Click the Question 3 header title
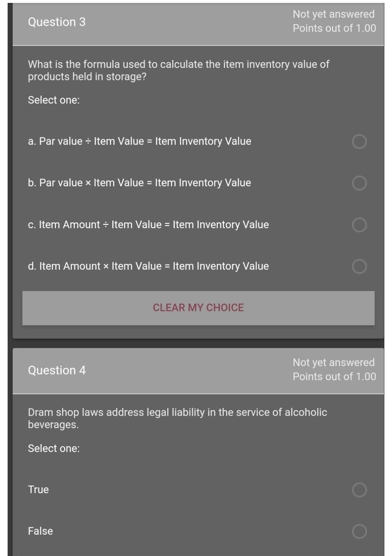This screenshot has height=556, width=392. (57, 22)
